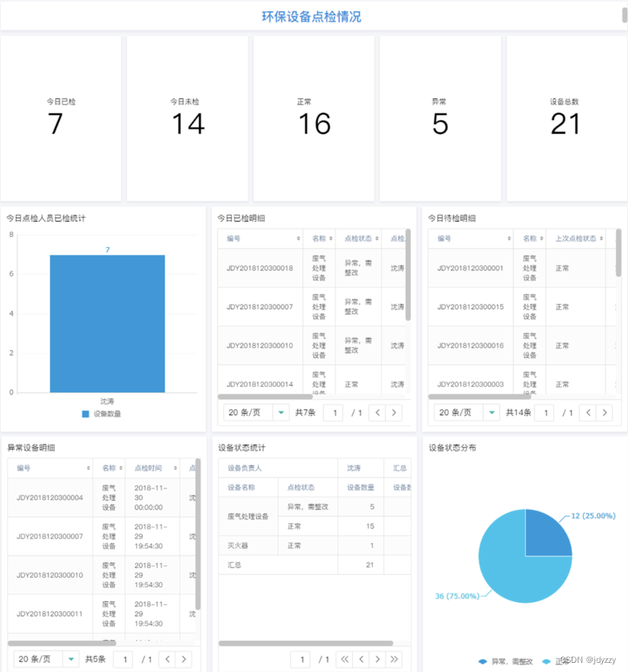
Task: Click the dark blue 25% pie slice
Action: (x=545, y=536)
